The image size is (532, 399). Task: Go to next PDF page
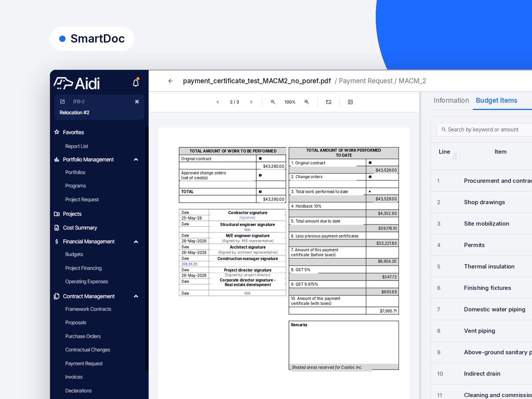[251, 102]
